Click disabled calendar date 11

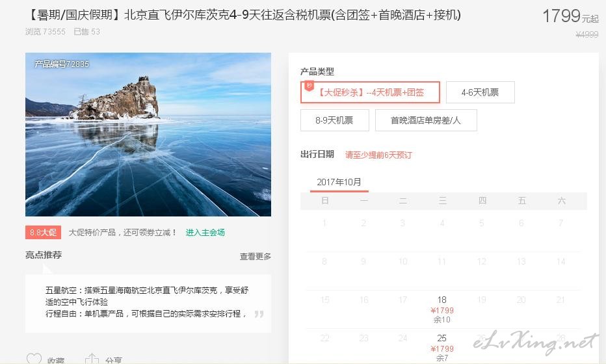point(441,261)
